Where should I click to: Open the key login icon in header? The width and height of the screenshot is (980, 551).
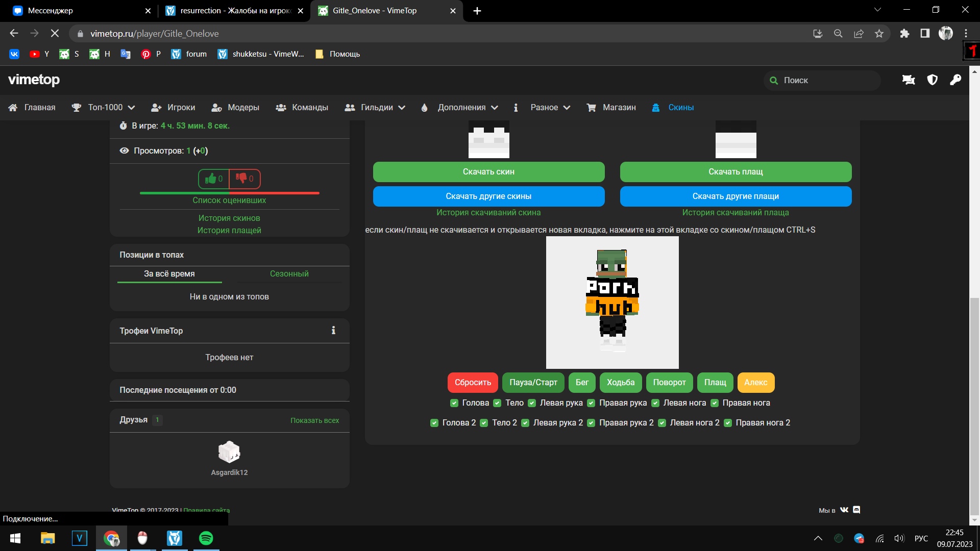(955, 80)
